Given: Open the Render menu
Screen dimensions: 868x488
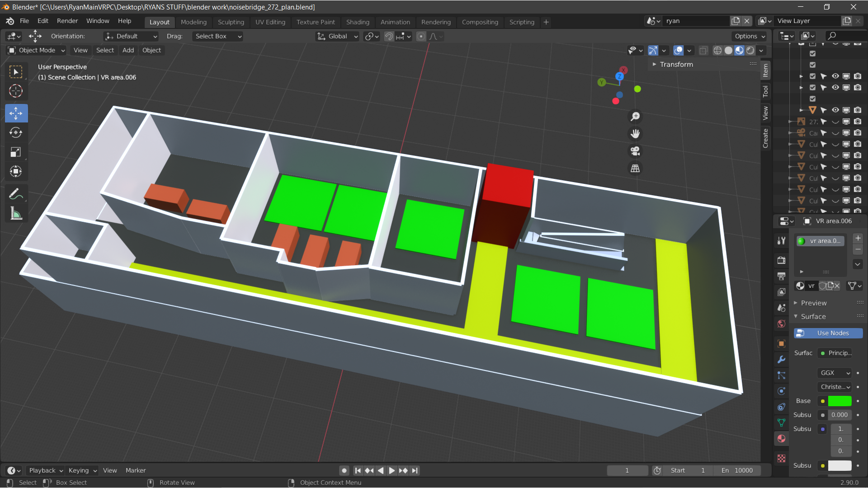Looking at the screenshot, I should tap(67, 21).
